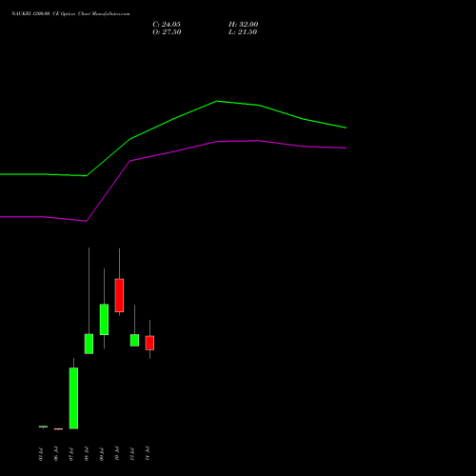Select the green candlestick with the longest upper wick
This screenshot has width=476, height=476.
pyautogui.click(x=89, y=344)
